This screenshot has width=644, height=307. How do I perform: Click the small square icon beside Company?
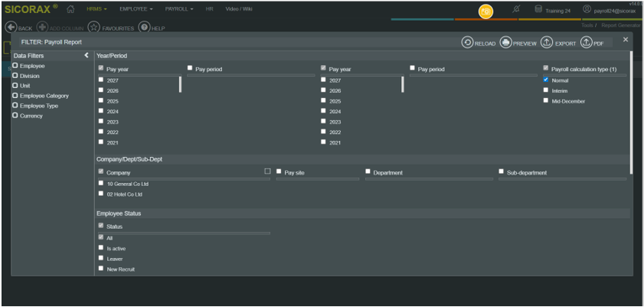268,171
